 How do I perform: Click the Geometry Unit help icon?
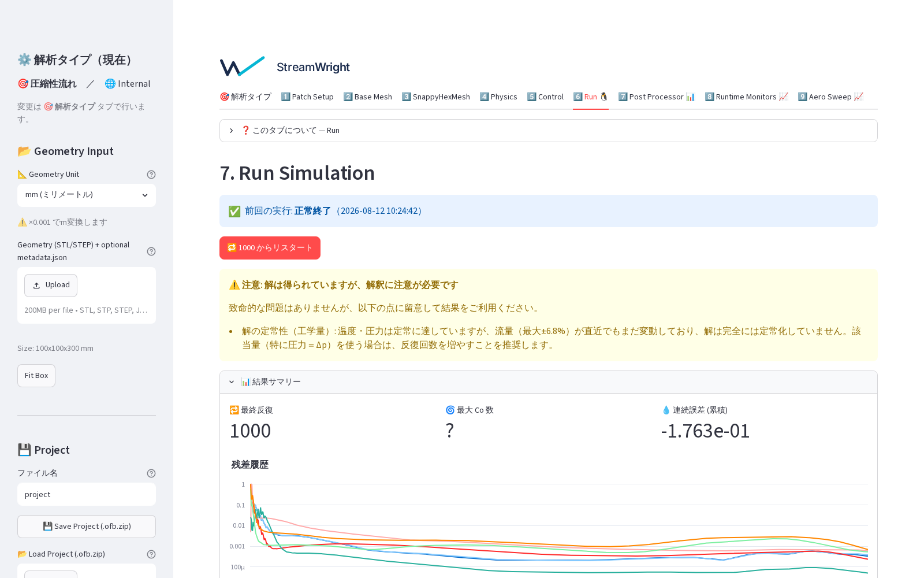pos(151,175)
